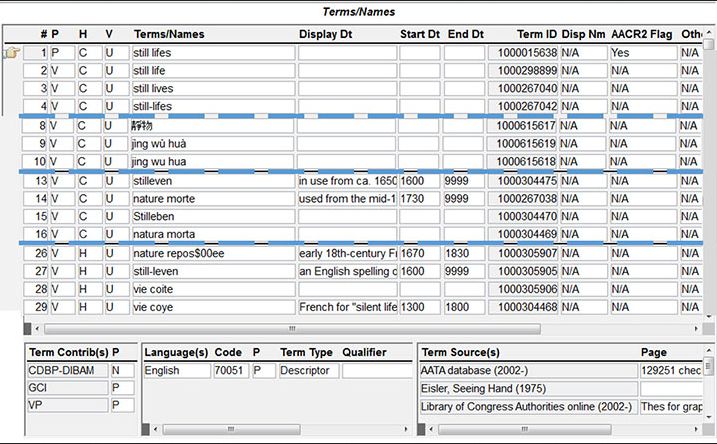Click End Dt 1800 for vie coye
This screenshot has width=717, height=444.
click(464, 307)
